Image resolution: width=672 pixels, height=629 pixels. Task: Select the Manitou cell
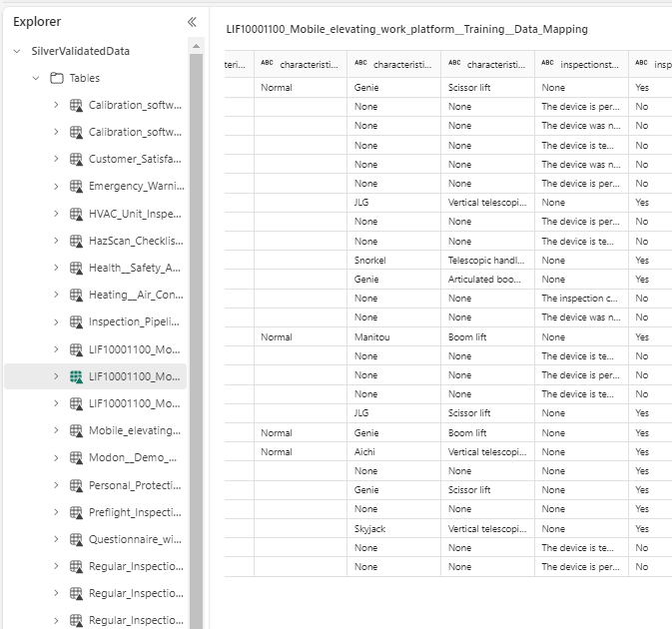(367, 337)
